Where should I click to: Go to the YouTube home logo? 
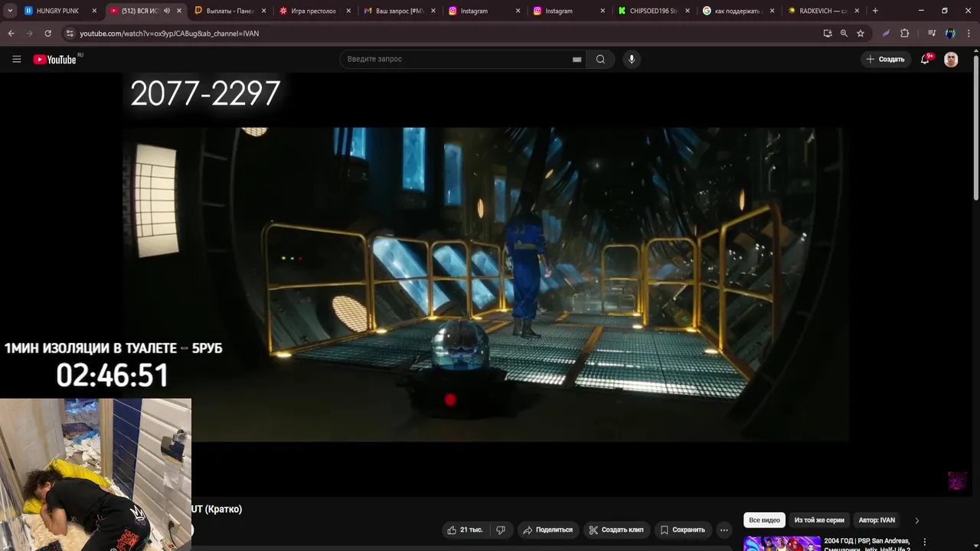(x=55, y=59)
